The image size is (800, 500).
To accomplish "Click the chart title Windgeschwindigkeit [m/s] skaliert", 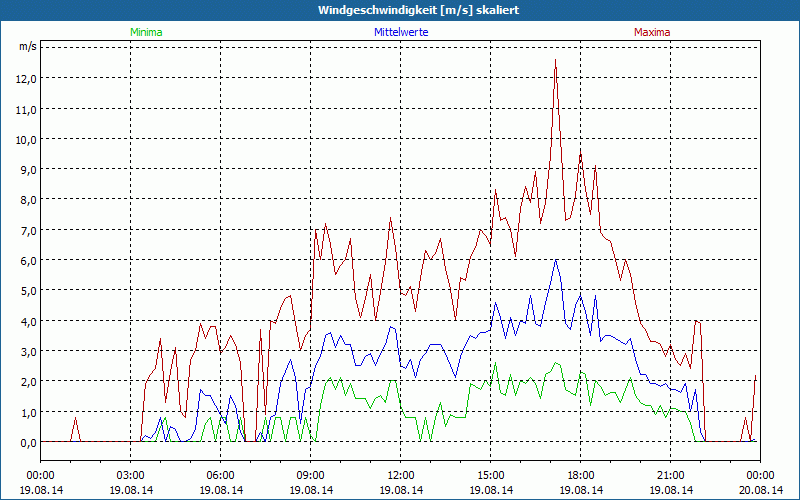I will coord(418,10).
